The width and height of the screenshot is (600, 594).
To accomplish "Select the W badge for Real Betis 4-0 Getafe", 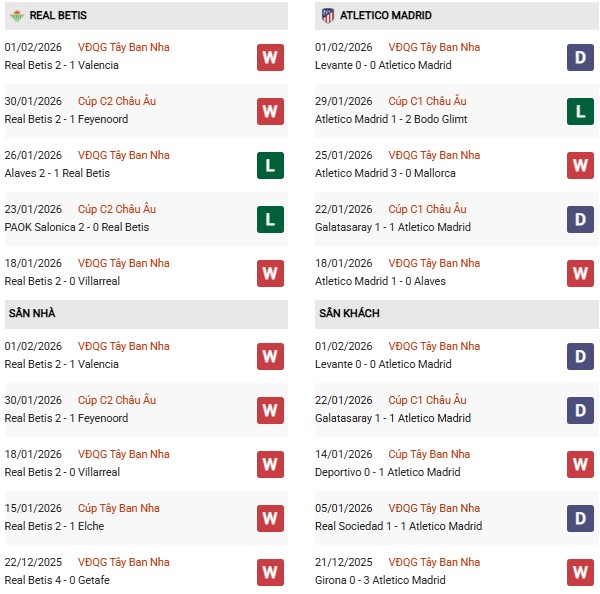I will pos(270,572).
